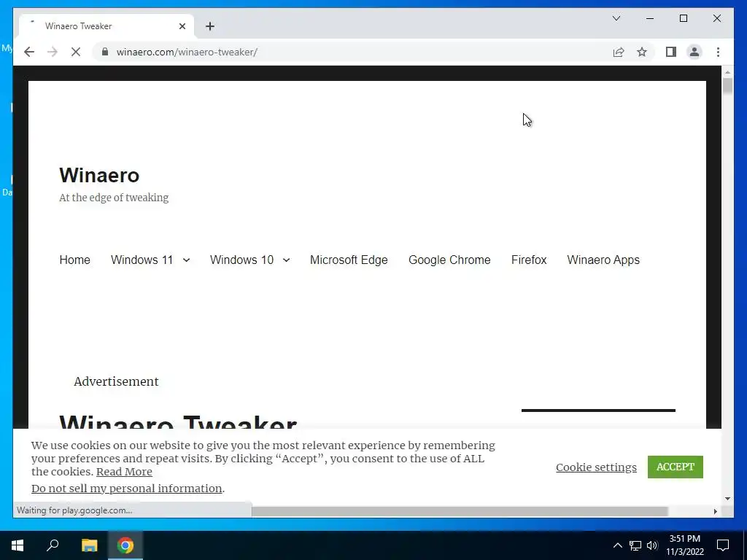Open the Windows 11 menu item
Image resolution: width=747 pixels, height=560 pixels.
tap(142, 260)
